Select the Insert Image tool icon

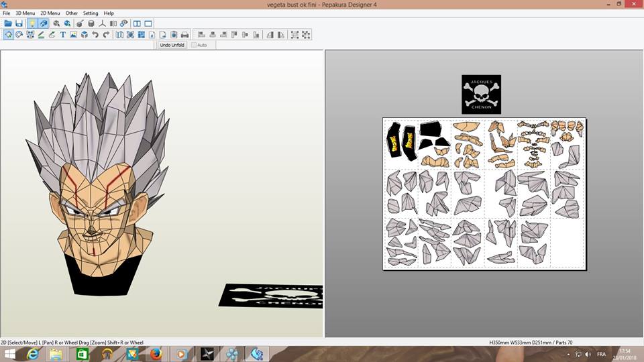tap(74, 34)
